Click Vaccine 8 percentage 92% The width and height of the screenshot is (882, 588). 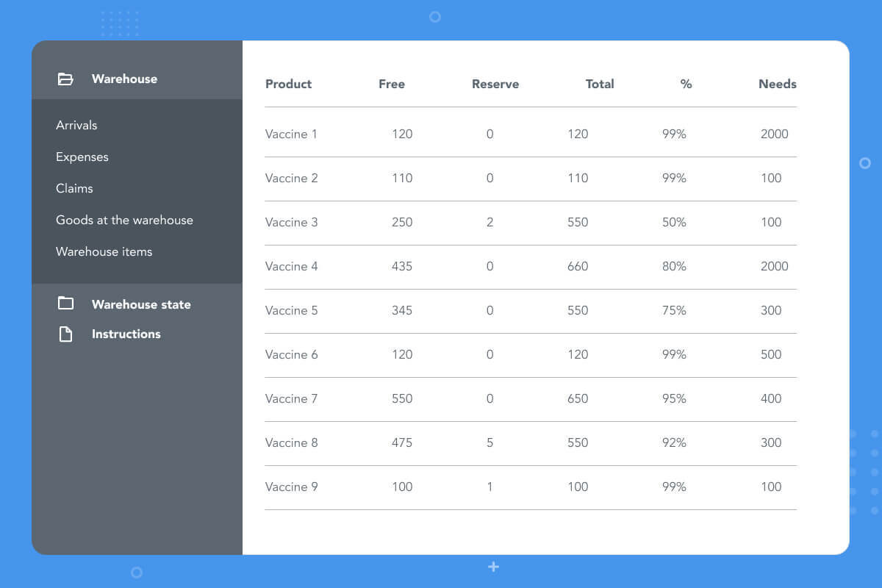tap(674, 442)
